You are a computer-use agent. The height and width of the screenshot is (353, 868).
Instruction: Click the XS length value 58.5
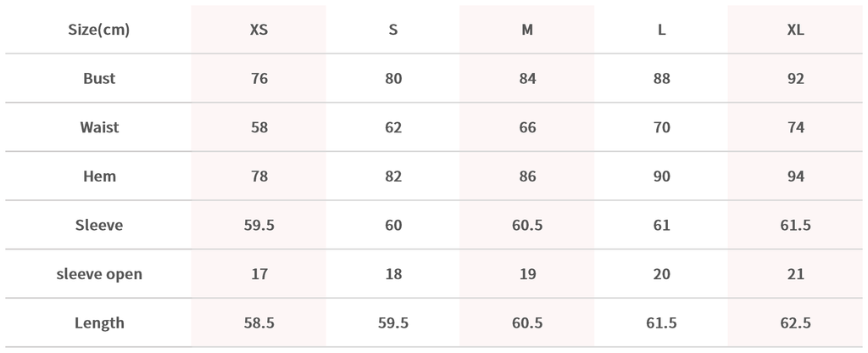[259, 322]
